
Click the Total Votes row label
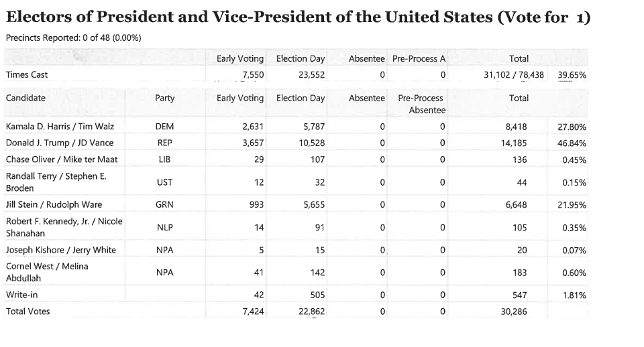[28, 311]
